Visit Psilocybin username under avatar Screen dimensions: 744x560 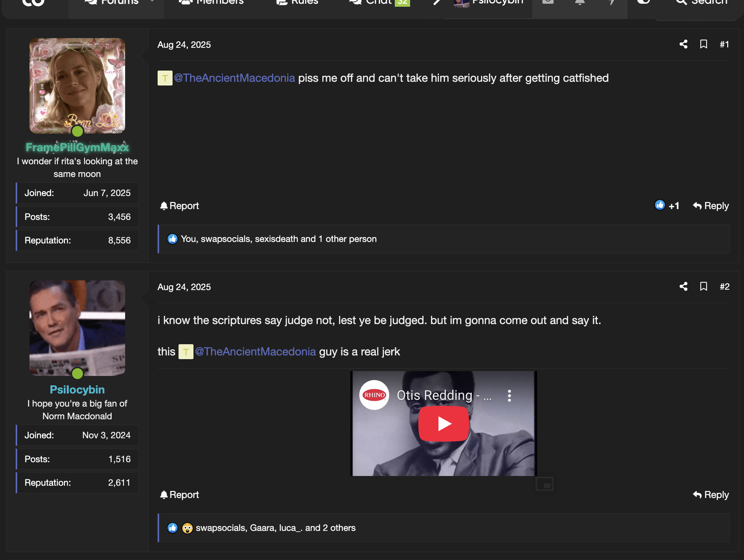(77, 390)
